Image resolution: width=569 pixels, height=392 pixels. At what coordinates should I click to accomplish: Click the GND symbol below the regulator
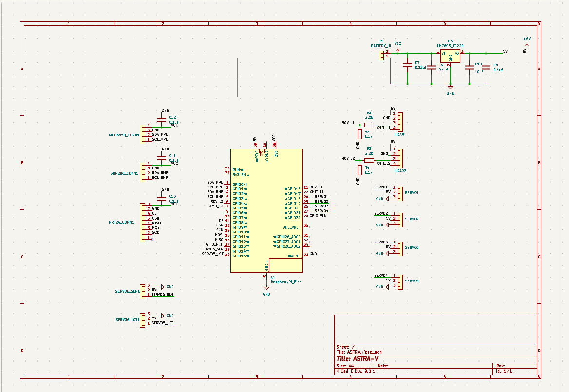pos(450,88)
